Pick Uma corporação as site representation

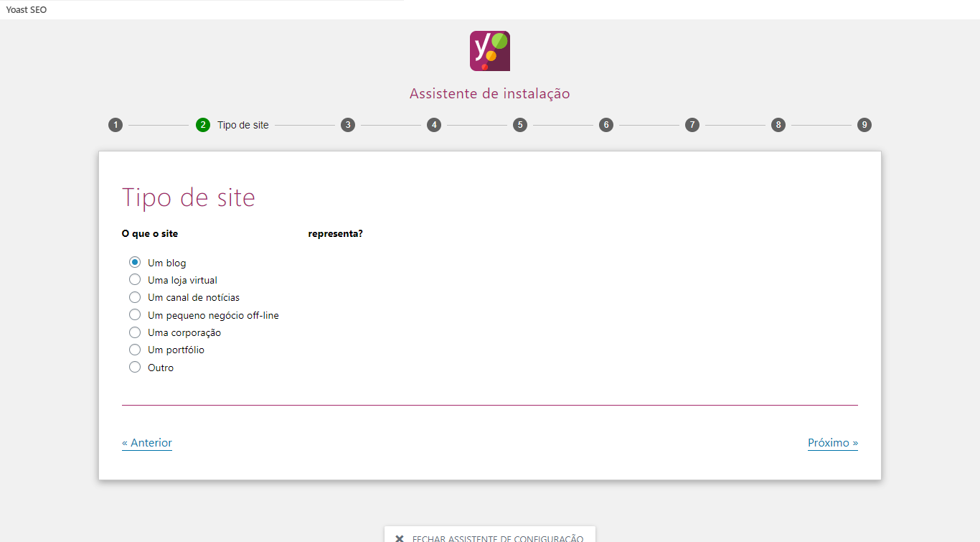tap(135, 332)
